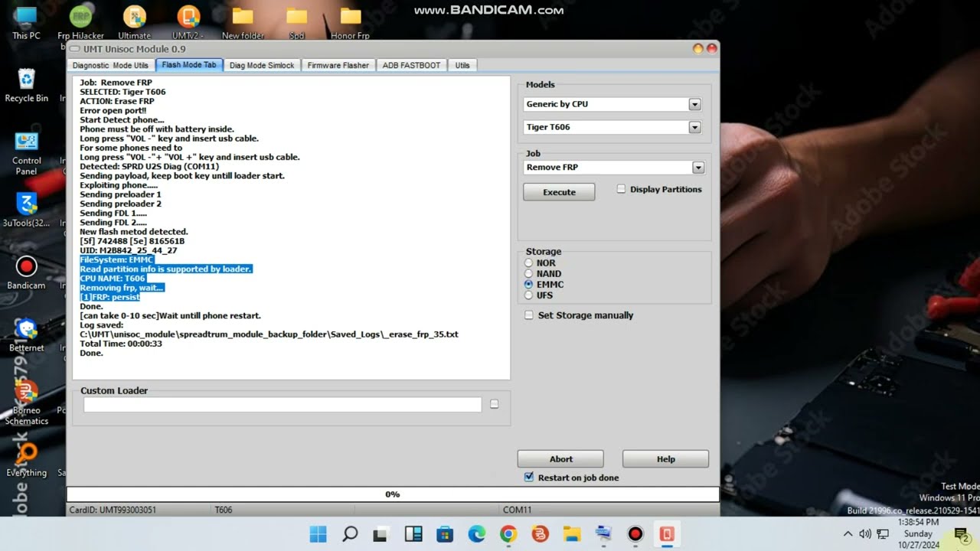Enable Set Storage manually checkbox

529,315
